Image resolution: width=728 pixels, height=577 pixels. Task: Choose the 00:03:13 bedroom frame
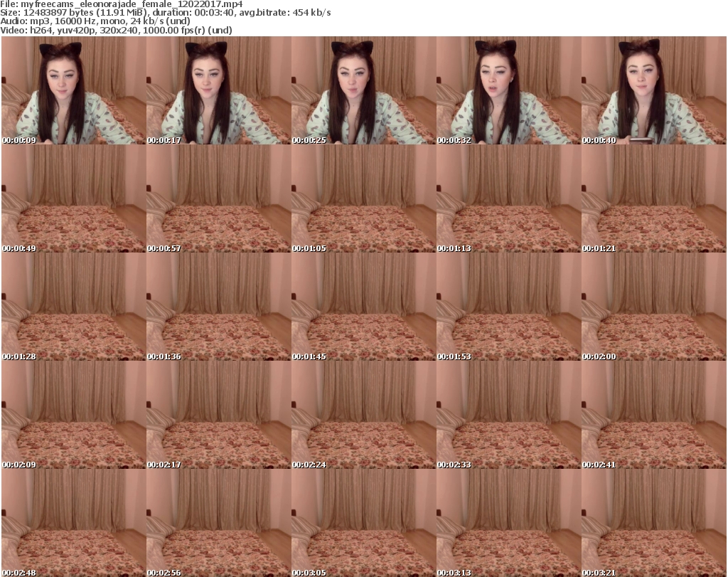point(508,523)
